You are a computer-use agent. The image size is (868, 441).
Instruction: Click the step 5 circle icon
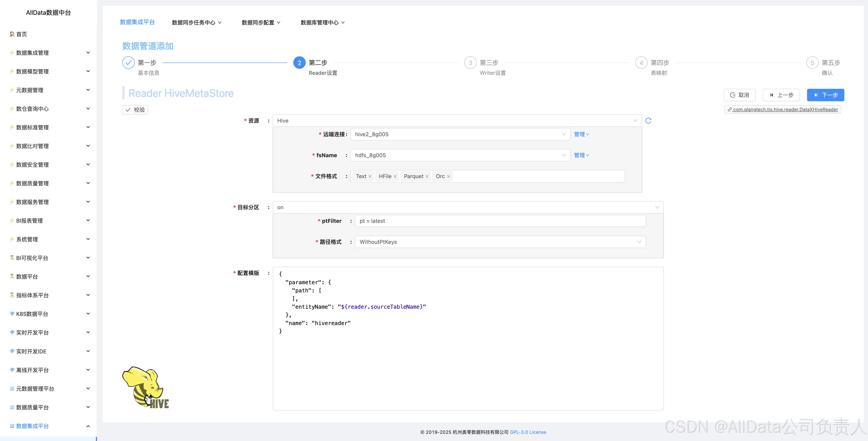812,63
